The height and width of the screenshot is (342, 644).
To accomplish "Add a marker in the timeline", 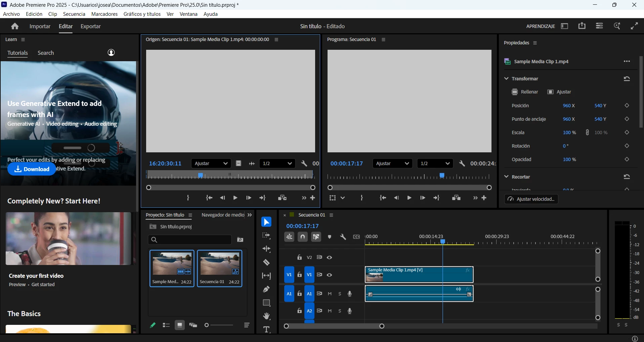I will coord(330,237).
